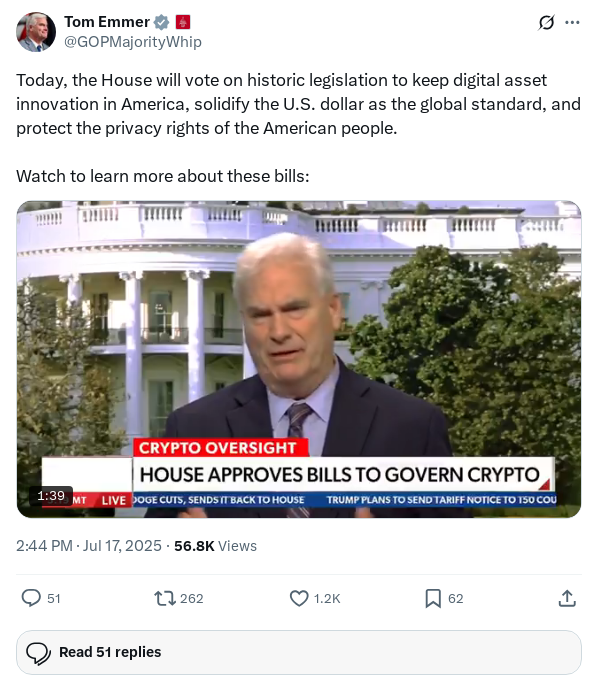The width and height of the screenshot is (598, 683).
Task: Click the repost arrows icon
Action: [165, 598]
